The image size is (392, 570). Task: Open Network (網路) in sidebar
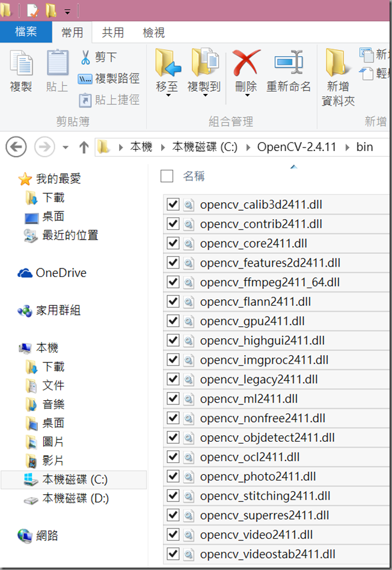point(38,536)
